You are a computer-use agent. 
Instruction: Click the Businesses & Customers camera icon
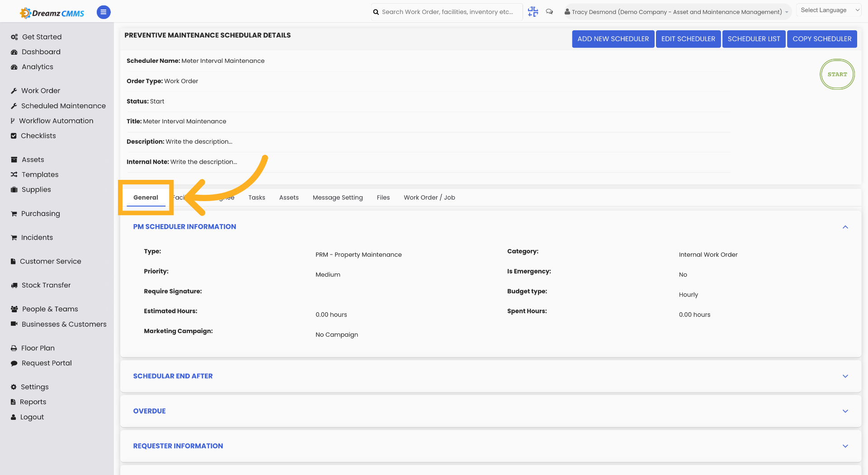14,324
